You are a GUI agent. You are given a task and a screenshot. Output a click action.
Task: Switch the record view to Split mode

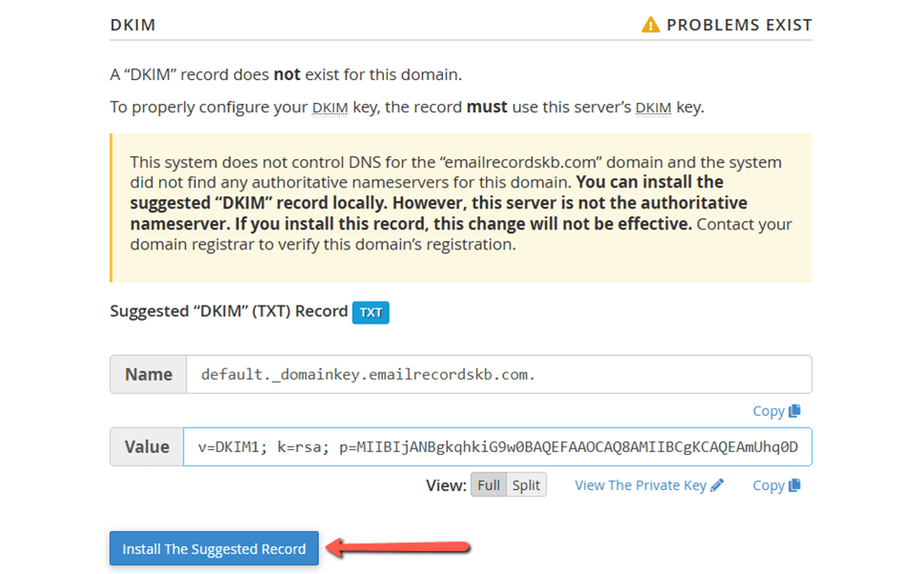[x=528, y=485]
